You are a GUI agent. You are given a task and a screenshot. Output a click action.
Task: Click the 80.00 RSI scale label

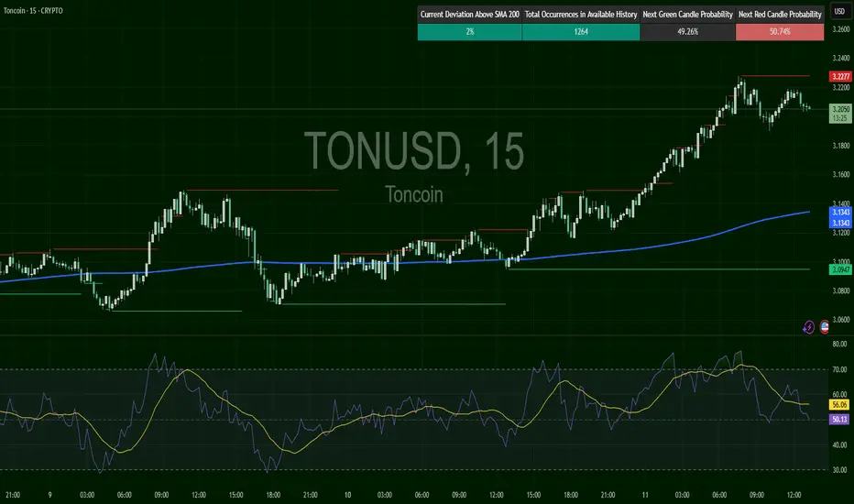click(x=840, y=344)
